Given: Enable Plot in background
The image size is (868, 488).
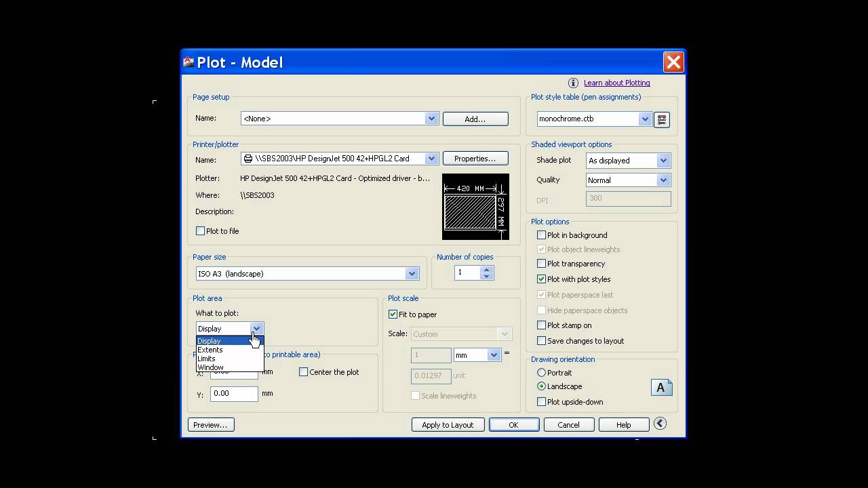Looking at the screenshot, I should tap(541, 235).
